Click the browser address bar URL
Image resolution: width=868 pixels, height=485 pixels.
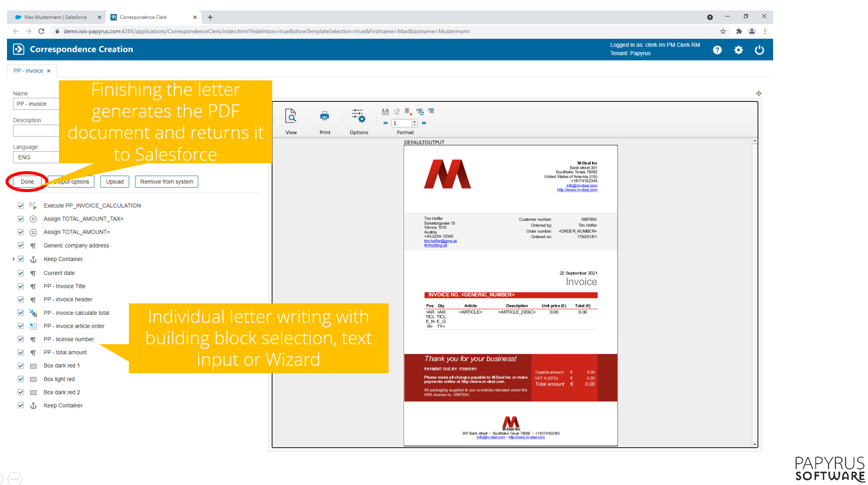tap(267, 31)
